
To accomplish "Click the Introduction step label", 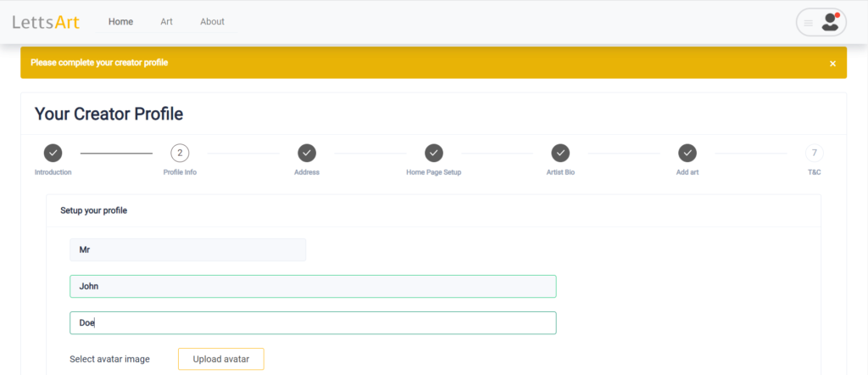I will 53,172.
